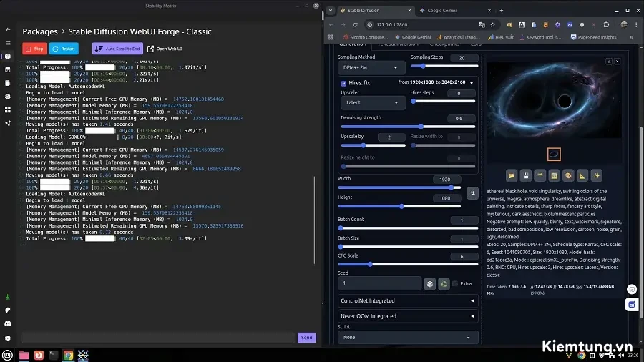Viewport: 644px width, 362px height.
Task: Send the console input
Action: click(x=307, y=338)
